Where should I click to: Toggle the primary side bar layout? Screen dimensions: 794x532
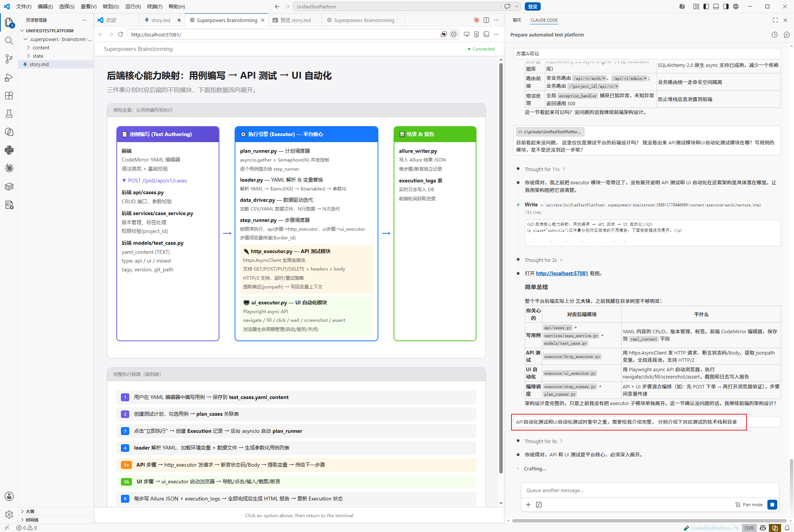click(x=706, y=6)
